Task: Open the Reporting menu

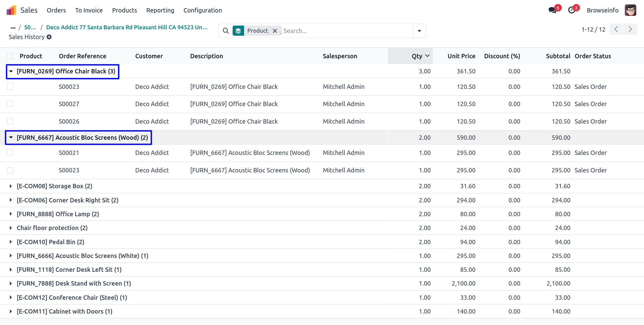Action: (x=160, y=10)
